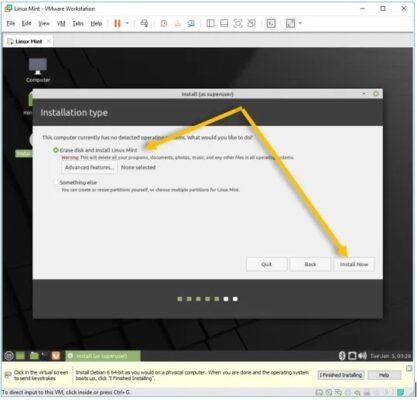Open the network tray icon

tap(352, 356)
